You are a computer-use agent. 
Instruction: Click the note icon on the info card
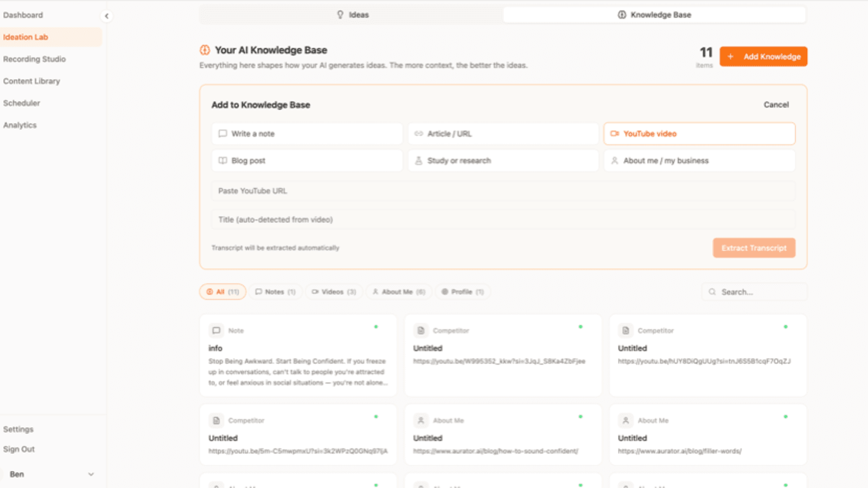pos(216,330)
